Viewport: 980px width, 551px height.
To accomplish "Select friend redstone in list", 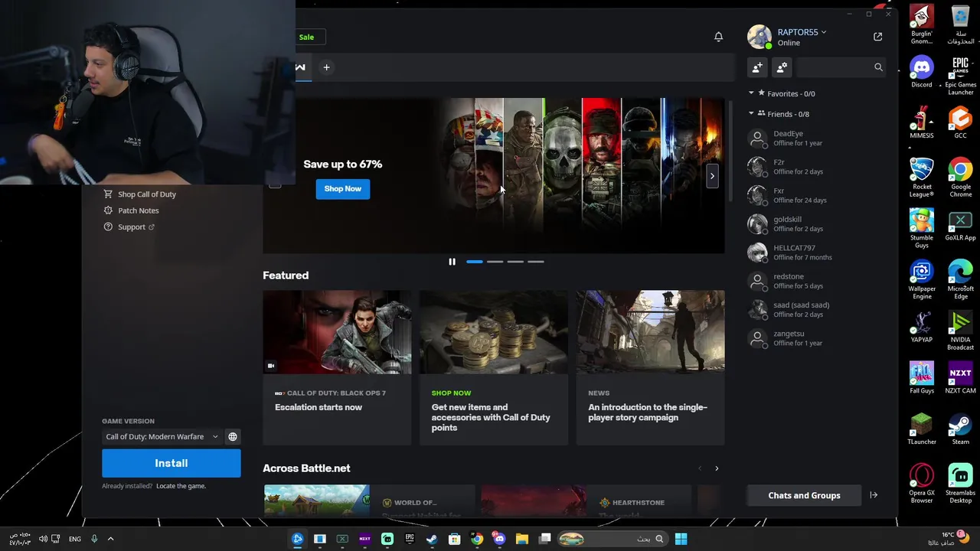I will pos(815,281).
